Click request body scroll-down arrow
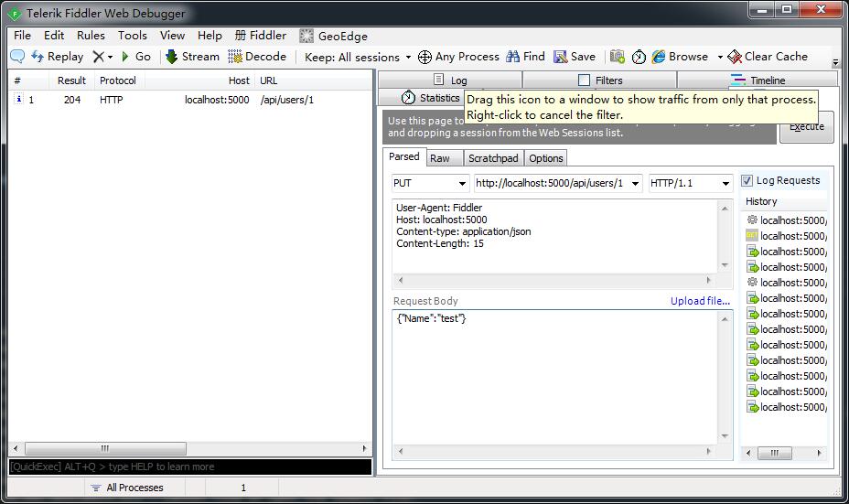 725,436
